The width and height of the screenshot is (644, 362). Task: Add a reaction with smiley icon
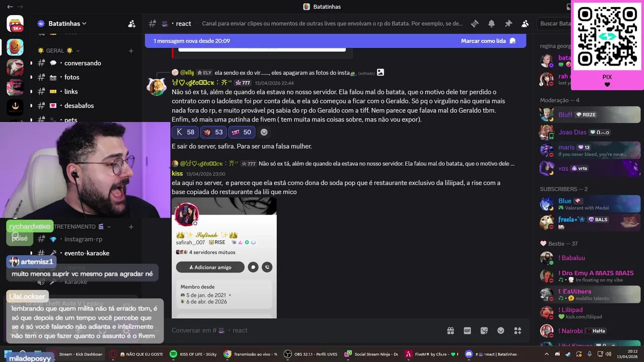(x=264, y=132)
